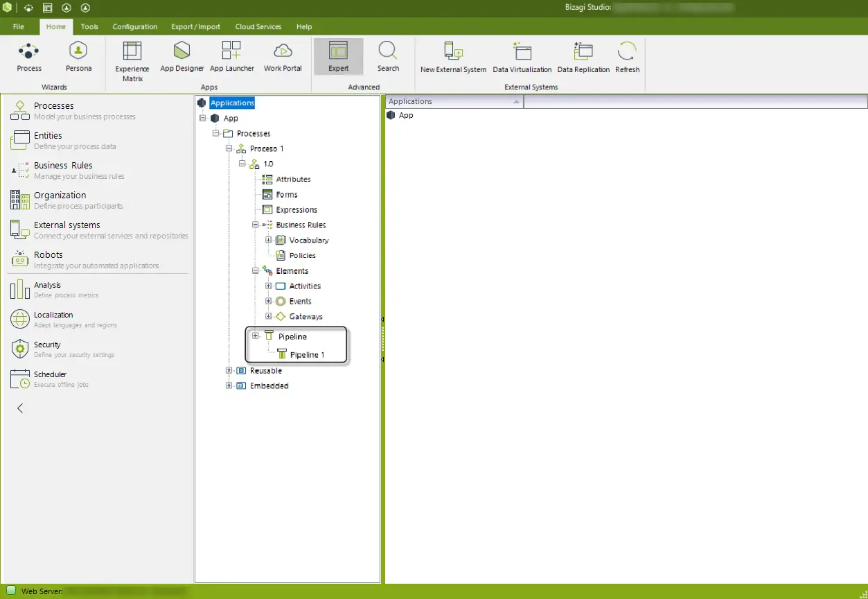Expand the Reusable node
Viewport: 868px width, 599px height.
coord(229,370)
